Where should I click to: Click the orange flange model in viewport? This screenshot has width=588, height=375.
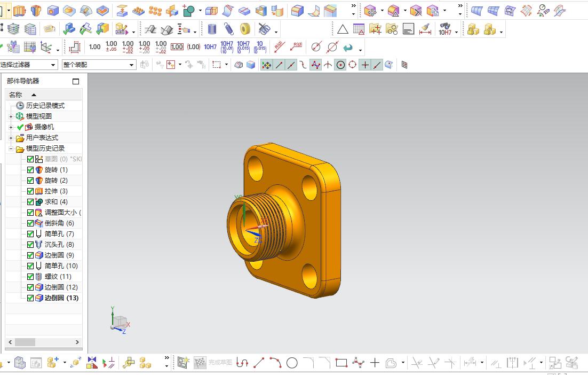[284, 220]
